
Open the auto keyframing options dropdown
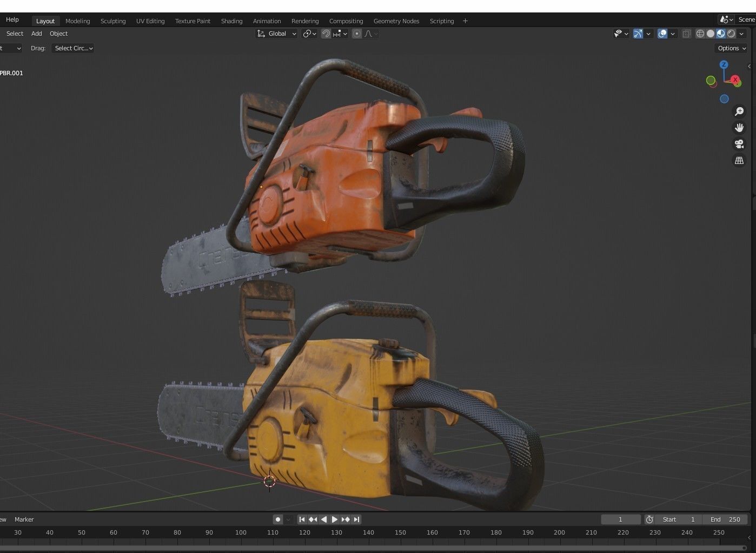pos(289,519)
